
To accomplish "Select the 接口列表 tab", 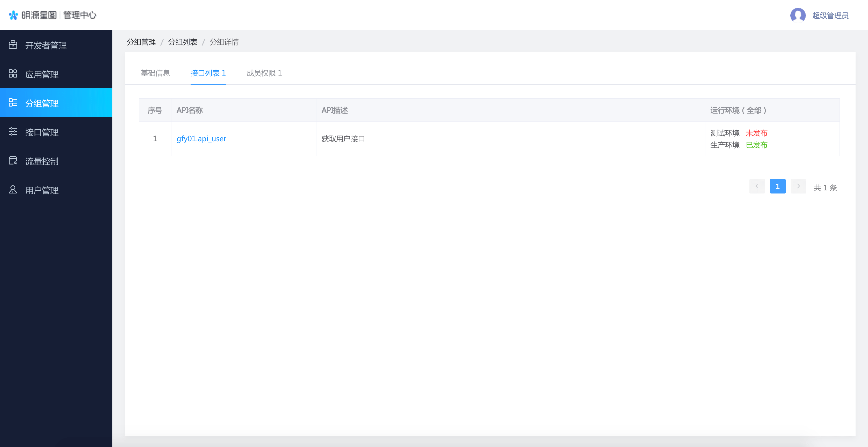I will pyautogui.click(x=208, y=73).
